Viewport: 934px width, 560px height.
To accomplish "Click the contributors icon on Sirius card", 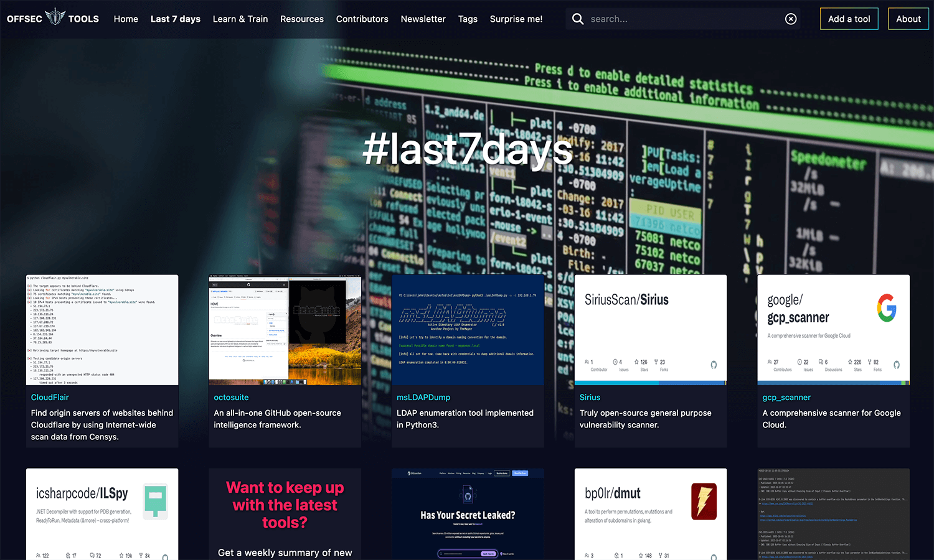I will (587, 362).
